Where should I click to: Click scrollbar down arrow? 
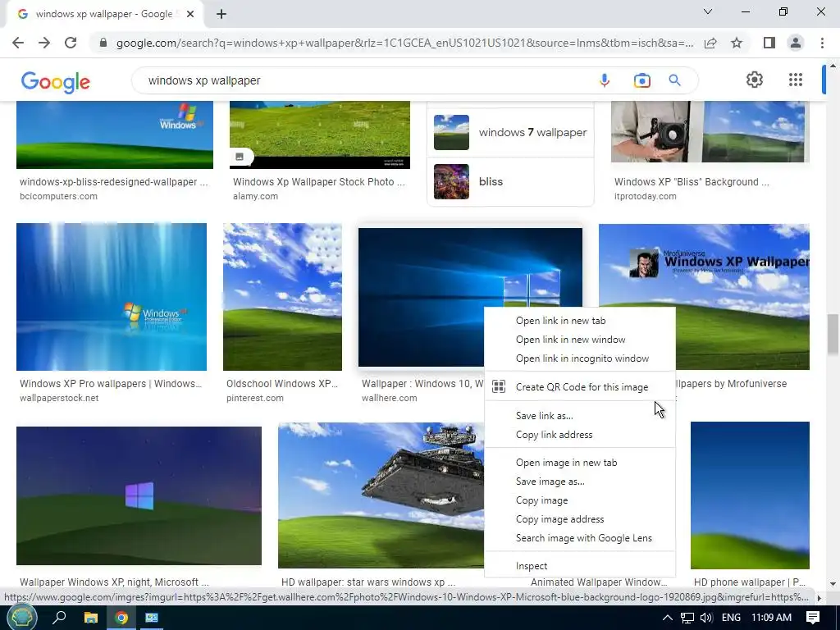click(833, 584)
